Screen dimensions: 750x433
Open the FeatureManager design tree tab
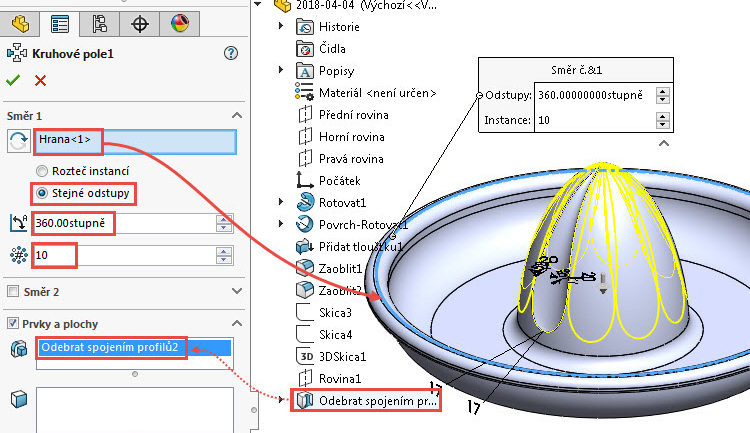20,24
